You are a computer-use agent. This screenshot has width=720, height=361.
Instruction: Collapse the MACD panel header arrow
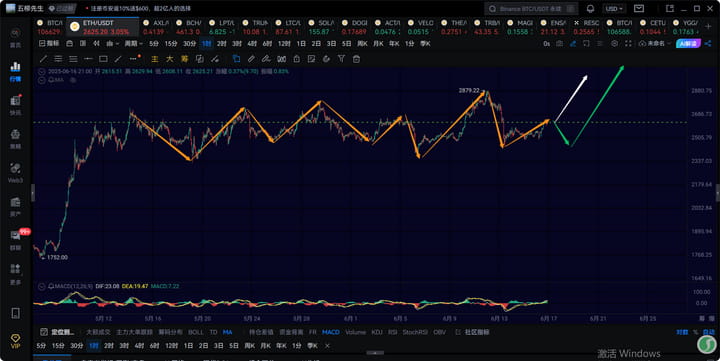click(42, 286)
